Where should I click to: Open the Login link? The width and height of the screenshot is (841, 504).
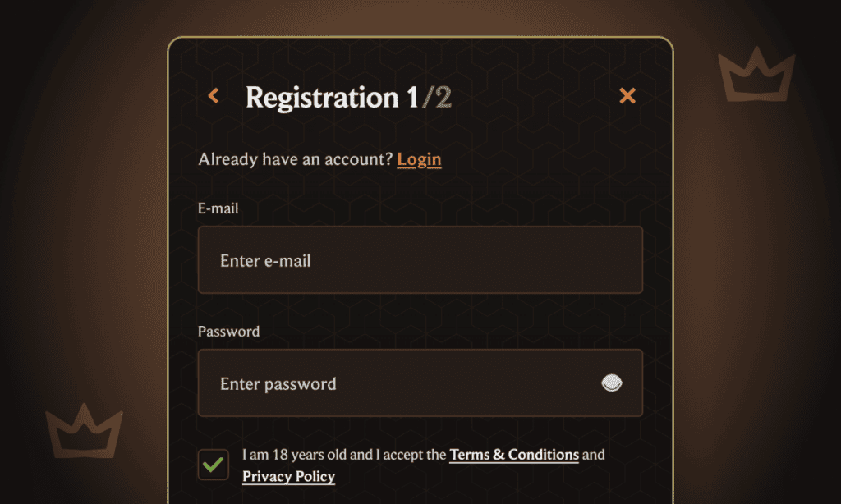pyautogui.click(x=419, y=159)
